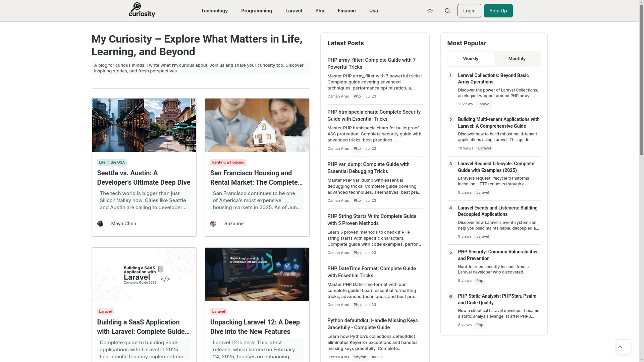Screen dimensions: 644x362
Task: Open PHP String Starts With post
Action: tap(372, 220)
